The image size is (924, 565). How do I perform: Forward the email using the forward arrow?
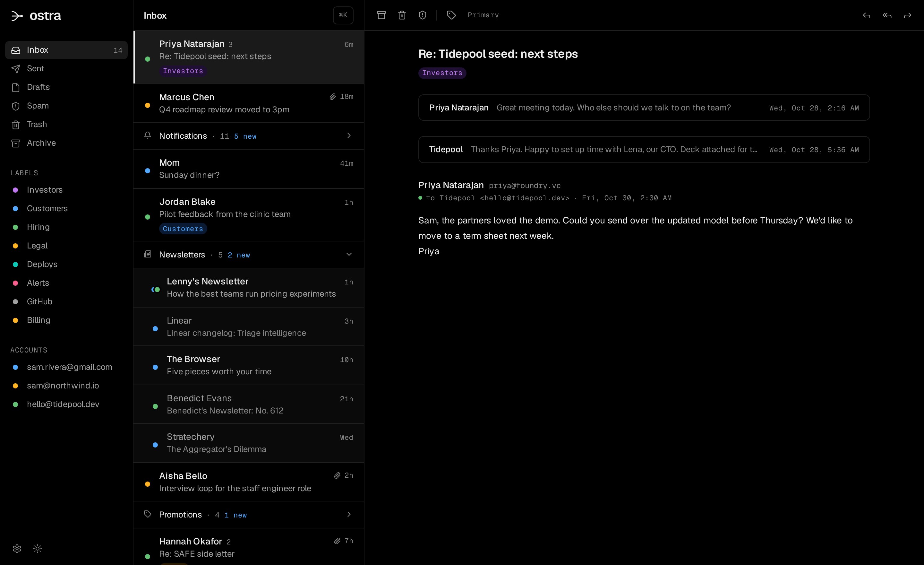[908, 15]
